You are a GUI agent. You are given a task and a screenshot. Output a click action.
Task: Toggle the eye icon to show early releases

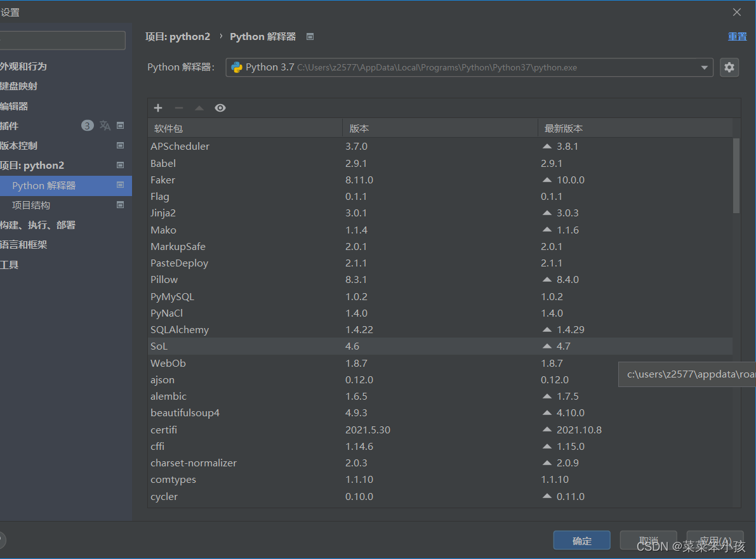pyautogui.click(x=220, y=108)
